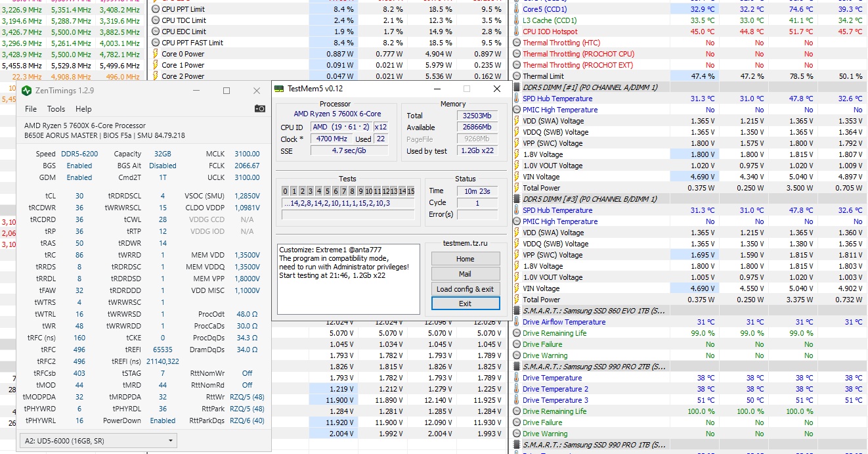Click the clock icon beside CPU PPT FAST Limit
The height and width of the screenshot is (454, 868).
pos(155,43)
